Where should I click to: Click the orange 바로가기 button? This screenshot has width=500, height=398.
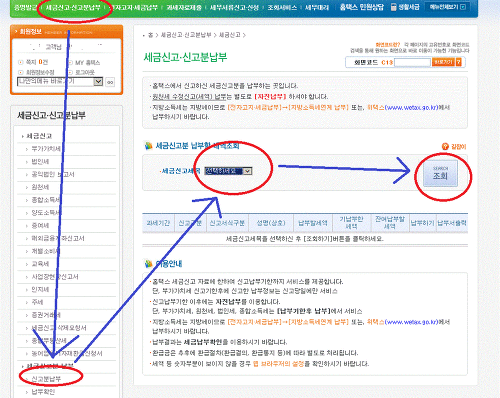tap(443, 62)
